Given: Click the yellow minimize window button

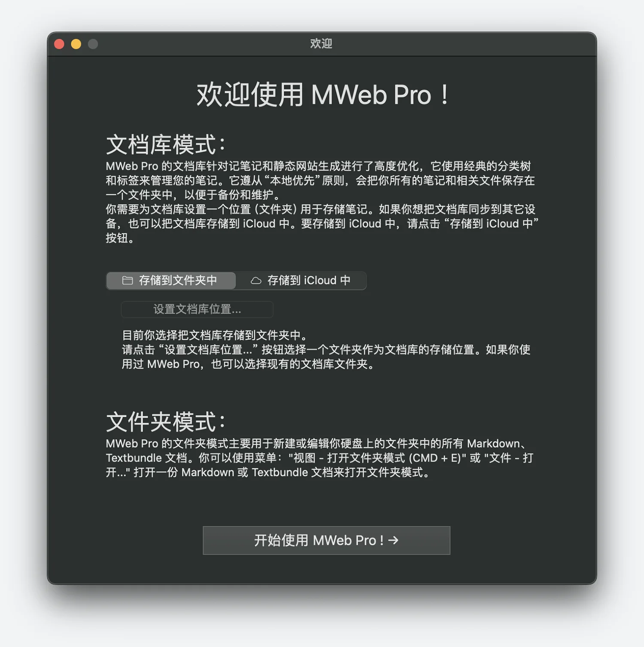Looking at the screenshot, I should point(76,44).
